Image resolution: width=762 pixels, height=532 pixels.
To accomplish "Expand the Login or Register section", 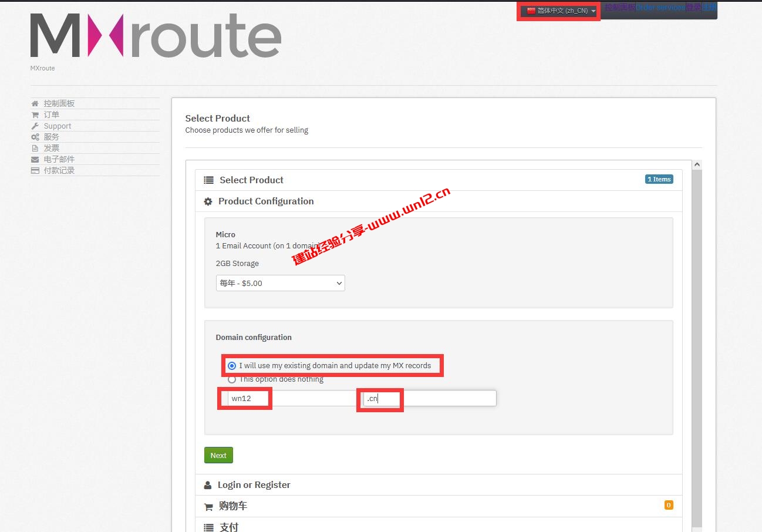I will [254, 485].
